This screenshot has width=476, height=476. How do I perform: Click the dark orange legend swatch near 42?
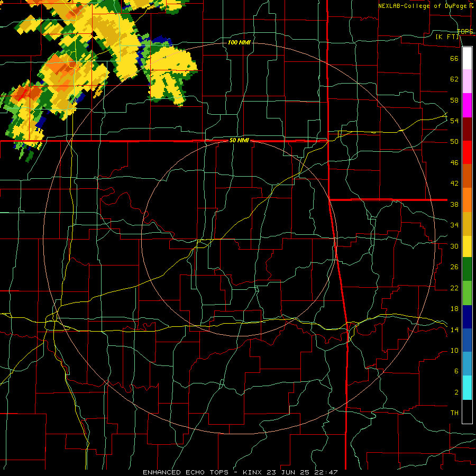[467, 176]
